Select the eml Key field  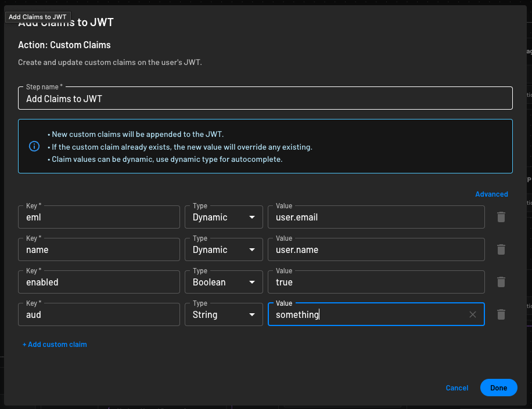99,217
